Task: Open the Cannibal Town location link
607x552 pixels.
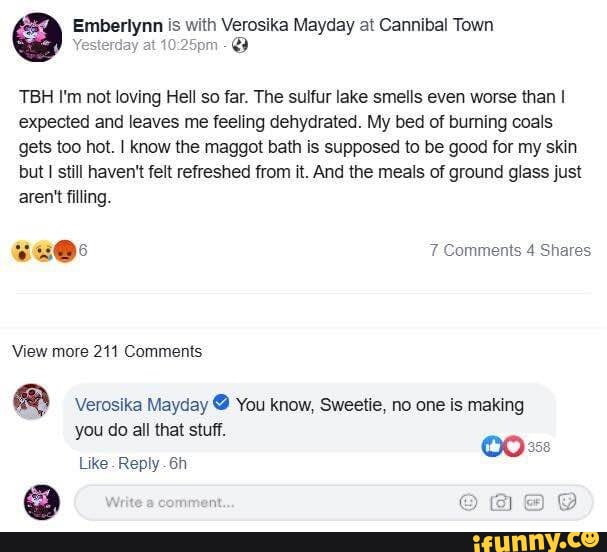Action: 436,25
